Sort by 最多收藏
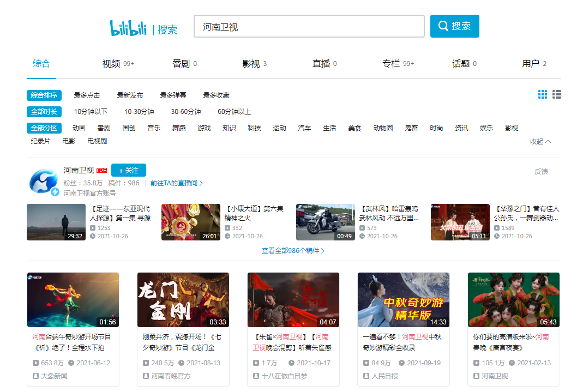Viewport: 583px width, 392px height. 216,95
